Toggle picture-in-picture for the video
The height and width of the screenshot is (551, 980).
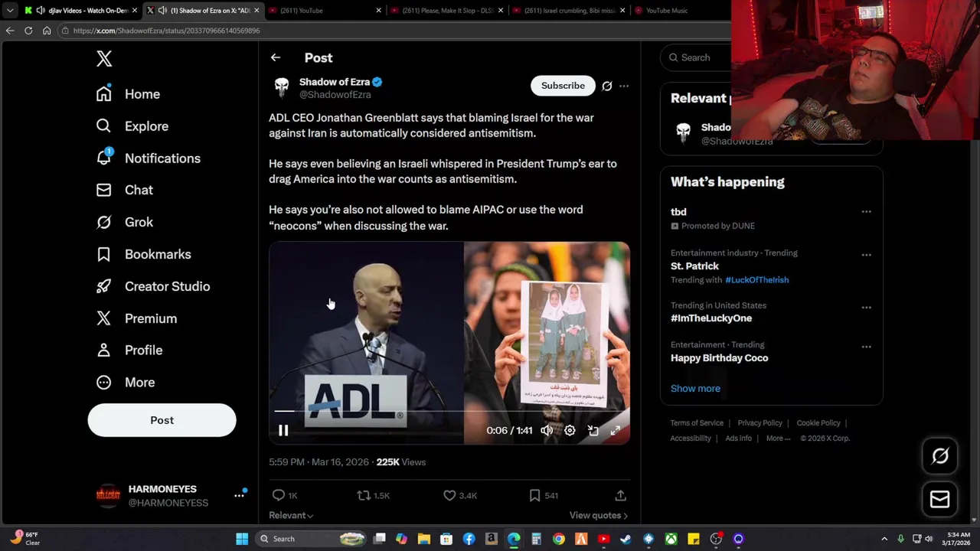point(593,431)
